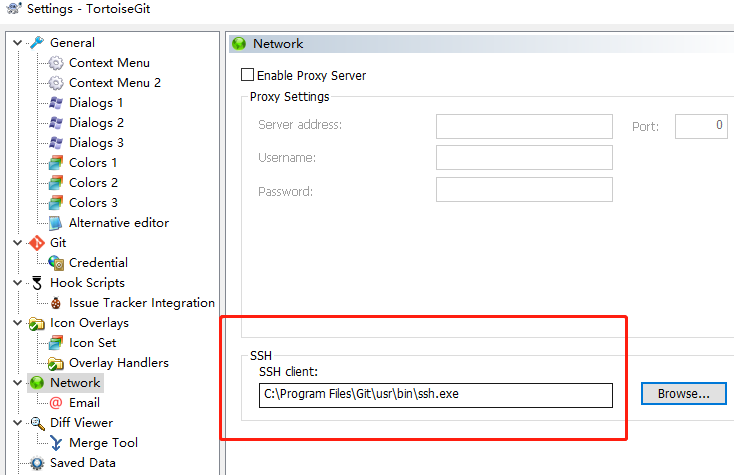Viewport: 734px width, 475px height.
Task: Click the Issue Tracker bug icon
Action: [x=56, y=303]
